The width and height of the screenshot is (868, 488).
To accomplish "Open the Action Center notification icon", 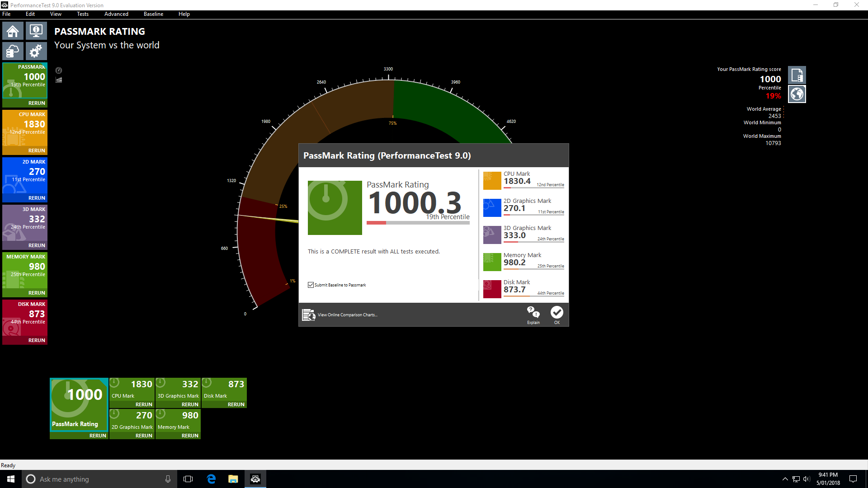I will click(x=853, y=479).
